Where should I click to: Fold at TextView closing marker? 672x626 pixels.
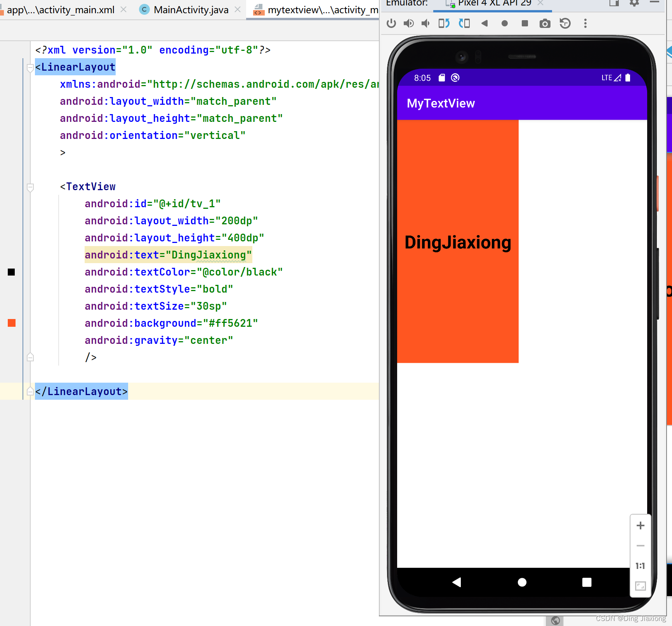point(30,357)
